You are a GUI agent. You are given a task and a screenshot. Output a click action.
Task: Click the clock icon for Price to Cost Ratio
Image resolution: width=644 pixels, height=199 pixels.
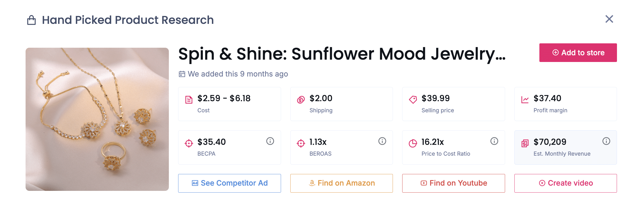412,143
